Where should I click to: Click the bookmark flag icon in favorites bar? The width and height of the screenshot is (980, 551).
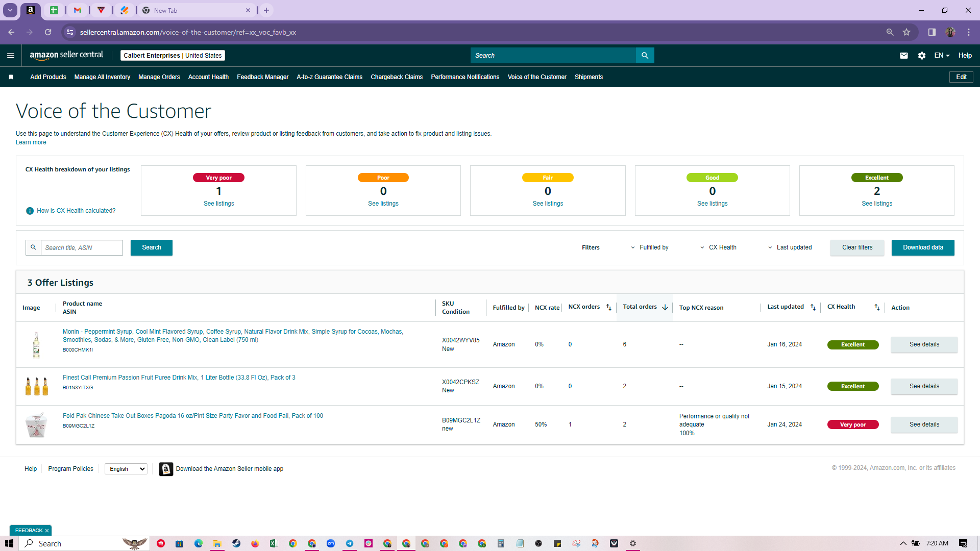11,77
